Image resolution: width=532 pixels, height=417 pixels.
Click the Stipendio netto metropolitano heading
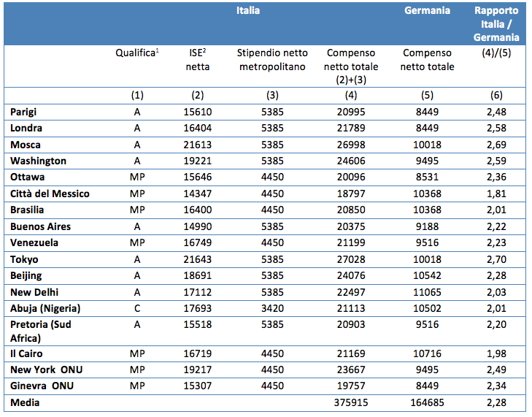coord(272,59)
